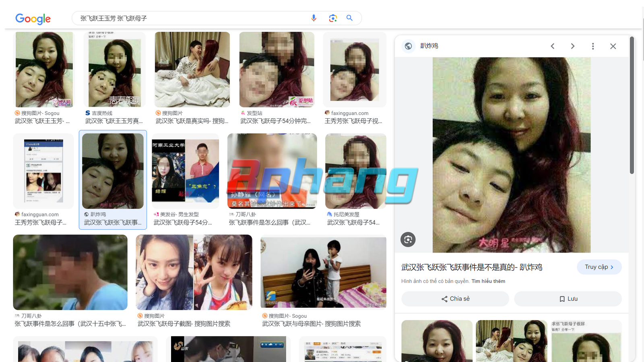Click the 趴炸鸡 source label under the selected result

point(98,214)
